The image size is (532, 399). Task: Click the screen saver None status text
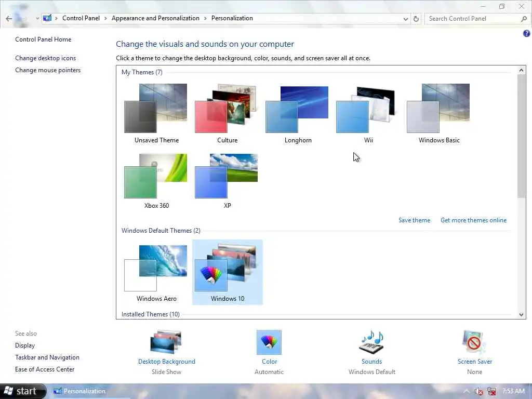pos(474,372)
